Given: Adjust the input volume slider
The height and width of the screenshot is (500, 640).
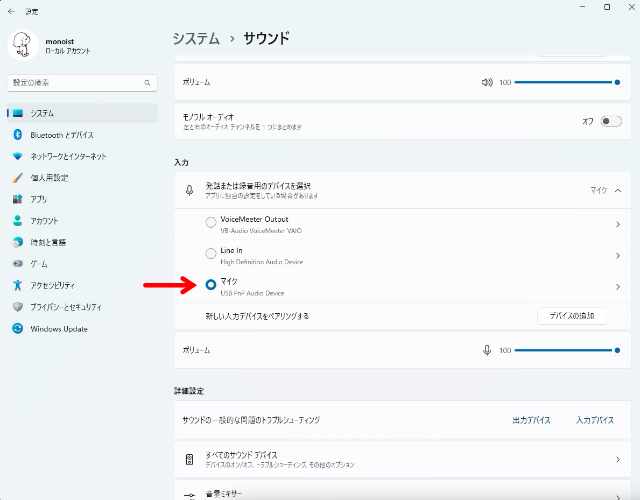Looking at the screenshot, I should [567, 350].
